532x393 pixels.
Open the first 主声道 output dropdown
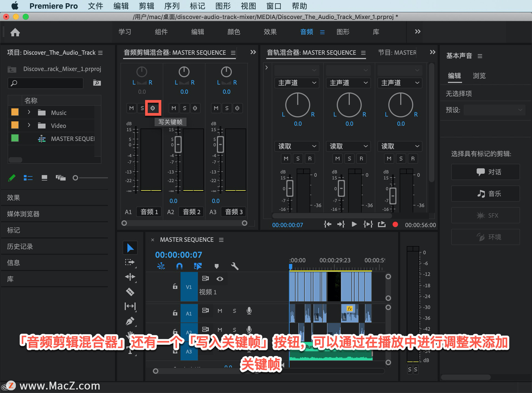click(x=297, y=83)
